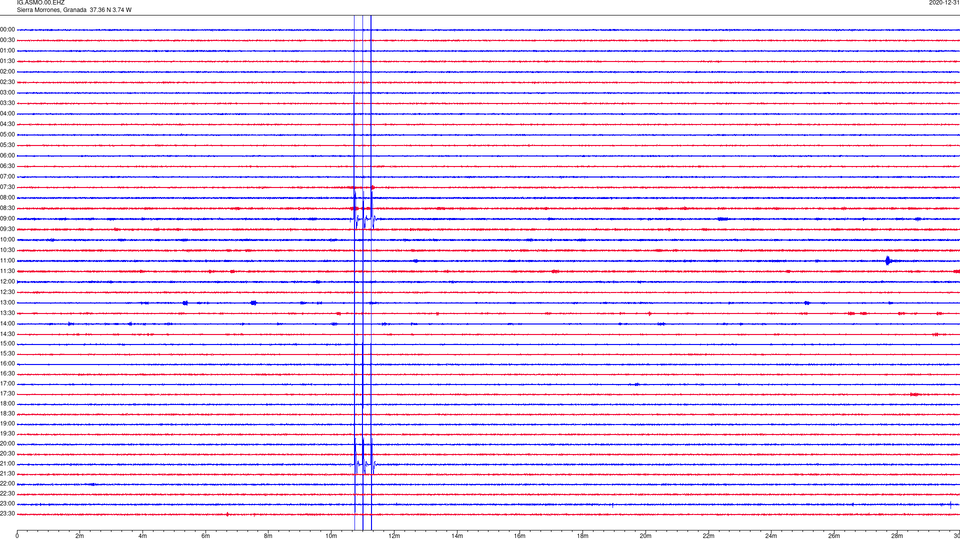Click the 2020-12-31 date label
Image resolution: width=960 pixels, height=540 pixels.
pyautogui.click(x=944, y=2)
